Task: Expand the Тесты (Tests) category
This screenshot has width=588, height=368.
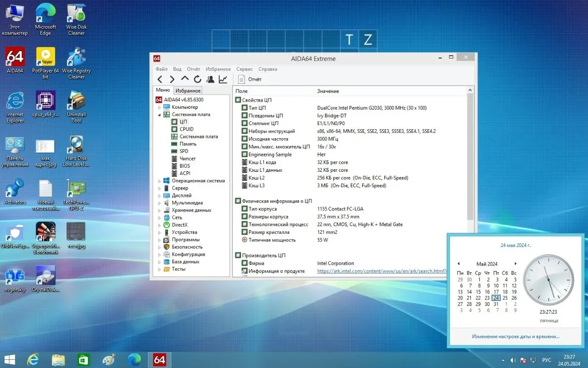Action: 159,269
